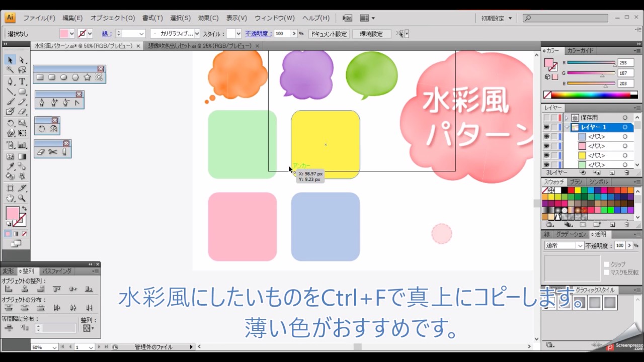Open the カリグラフィブ brush dropdown
This screenshot has width=644, height=362.
(x=197, y=34)
